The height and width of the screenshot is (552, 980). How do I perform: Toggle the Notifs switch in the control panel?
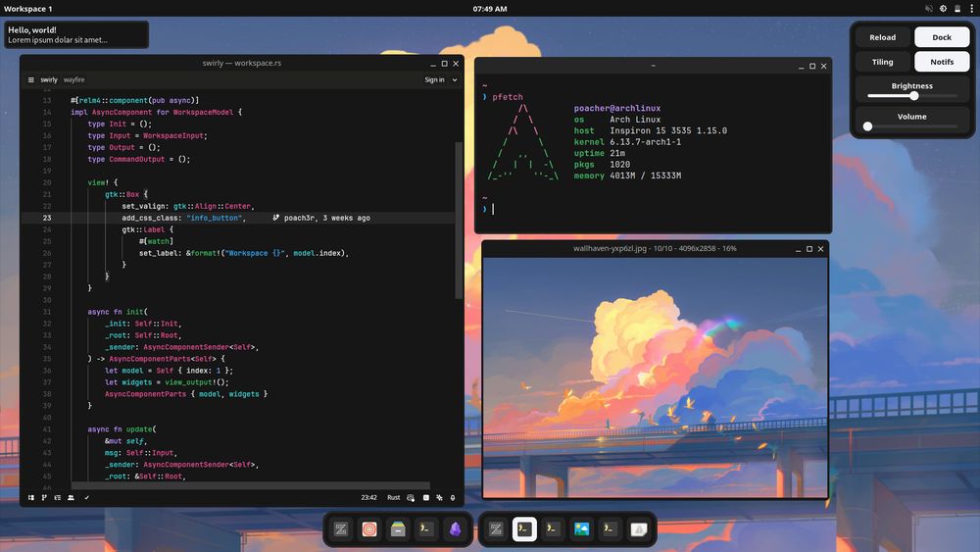click(x=942, y=62)
